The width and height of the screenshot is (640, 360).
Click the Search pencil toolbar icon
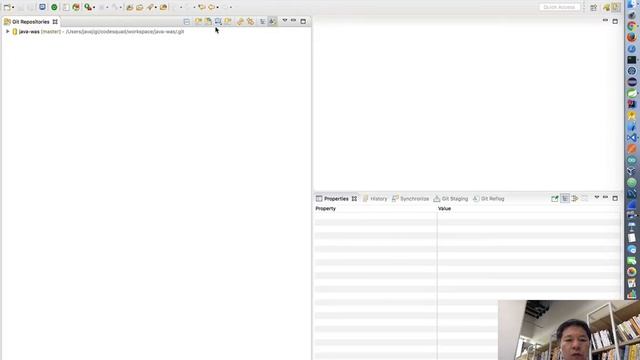pos(150,7)
